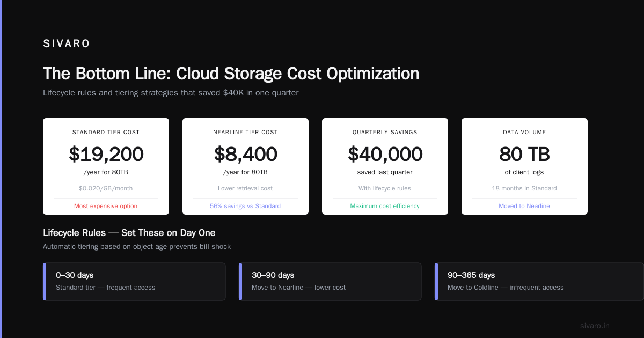Open the Data Volume card

[x=524, y=166]
